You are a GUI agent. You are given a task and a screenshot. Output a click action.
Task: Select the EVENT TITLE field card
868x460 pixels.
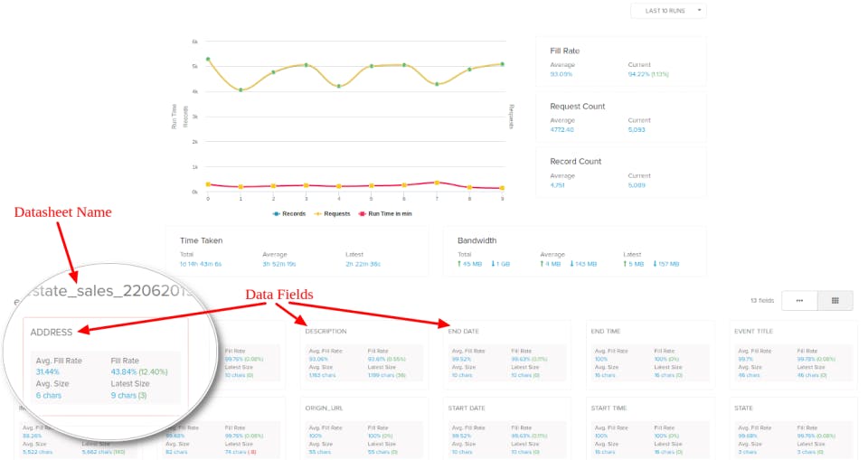coord(793,354)
